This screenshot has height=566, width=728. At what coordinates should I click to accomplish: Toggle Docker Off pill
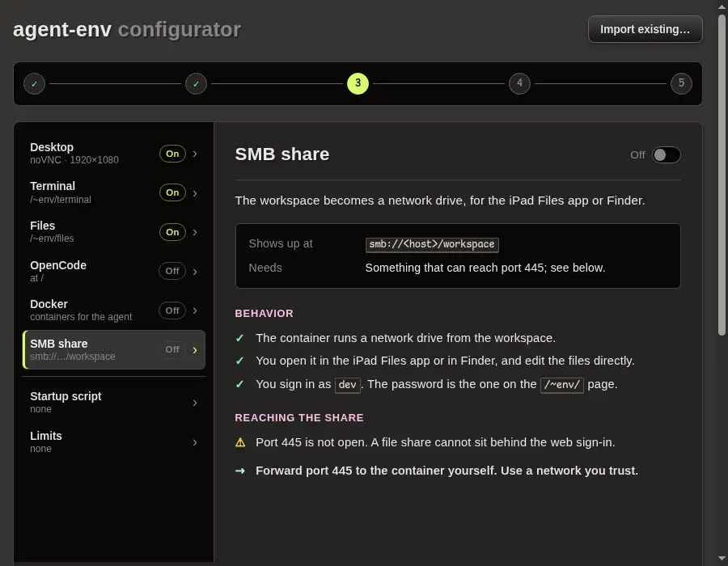tap(172, 310)
